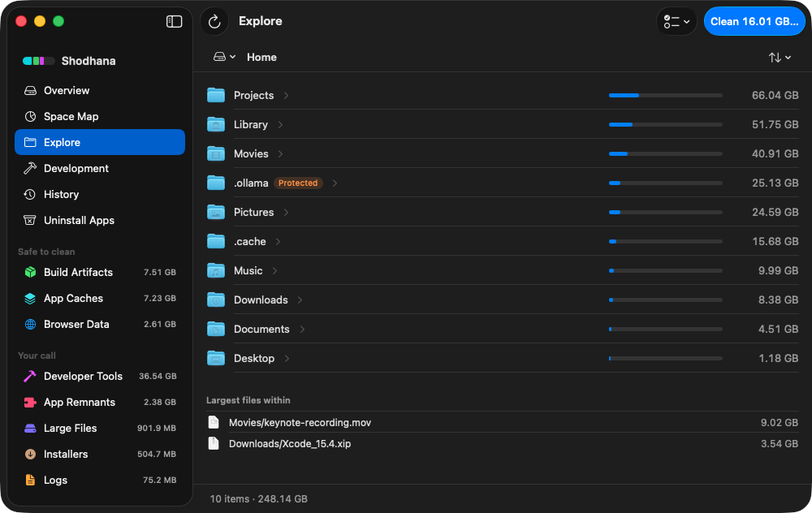Viewport: 812px width, 513px height.
Task: Click the Pictures folder icon
Action: click(216, 212)
